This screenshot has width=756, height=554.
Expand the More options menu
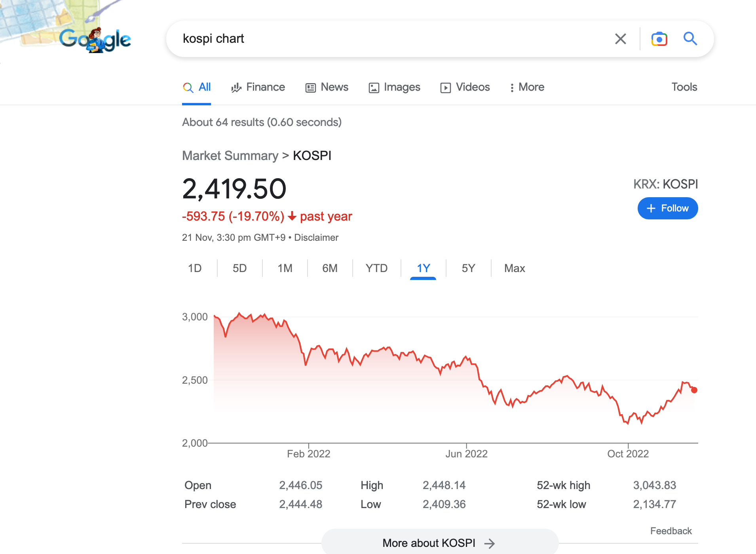527,87
